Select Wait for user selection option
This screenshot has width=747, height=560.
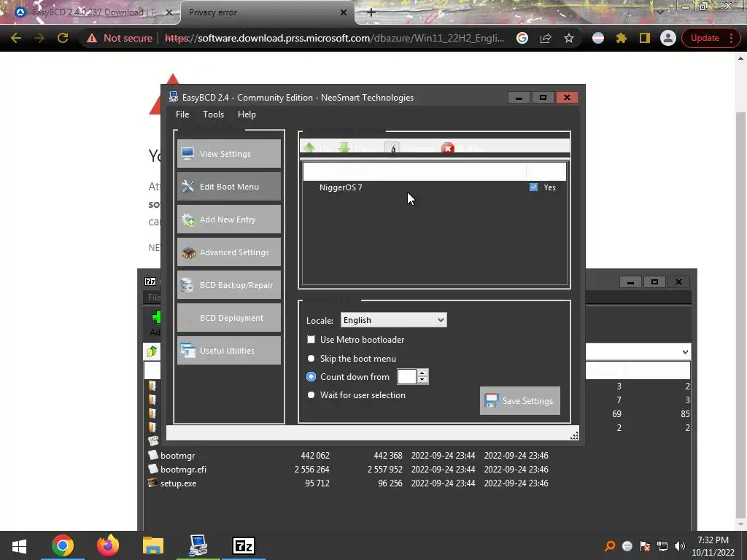(311, 394)
